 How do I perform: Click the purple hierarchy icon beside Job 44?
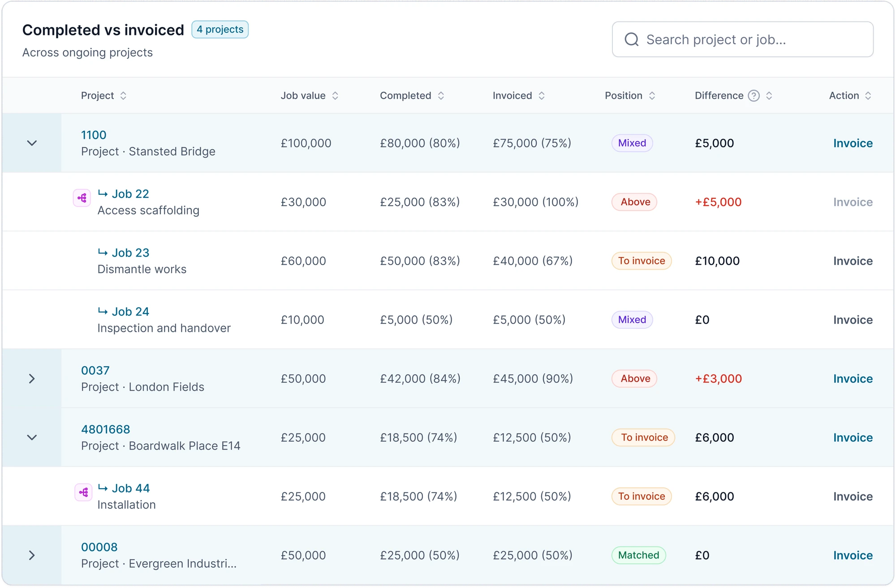point(83,492)
